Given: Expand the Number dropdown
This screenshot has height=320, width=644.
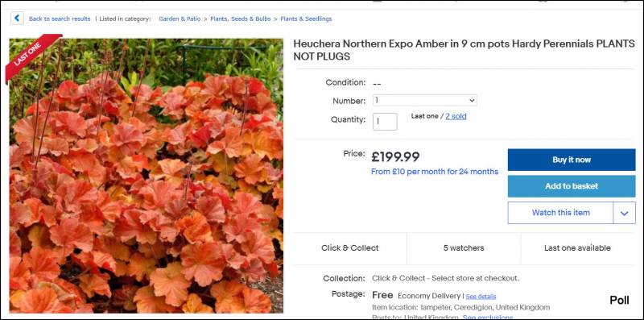Looking at the screenshot, I should point(425,101).
